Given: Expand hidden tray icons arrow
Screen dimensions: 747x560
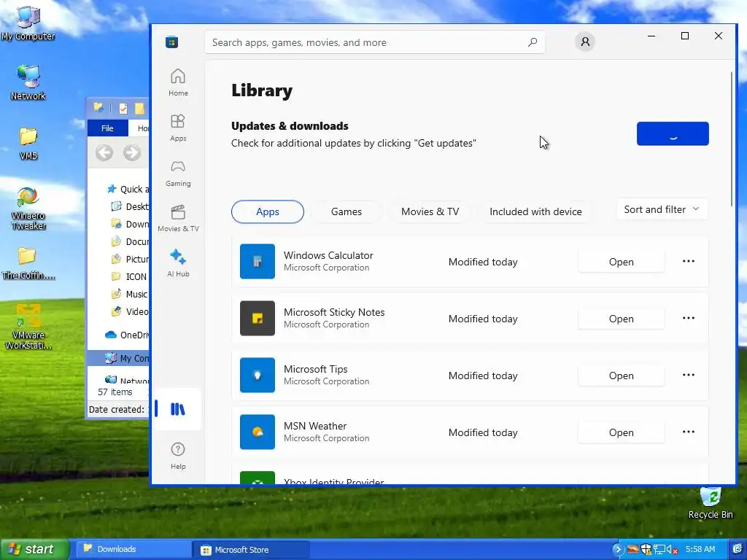Looking at the screenshot, I should (618, 550).
